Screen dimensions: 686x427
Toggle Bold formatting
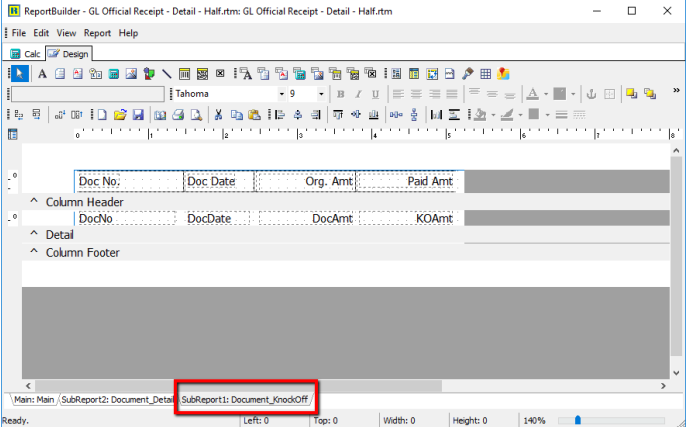[x=340, y=94]
